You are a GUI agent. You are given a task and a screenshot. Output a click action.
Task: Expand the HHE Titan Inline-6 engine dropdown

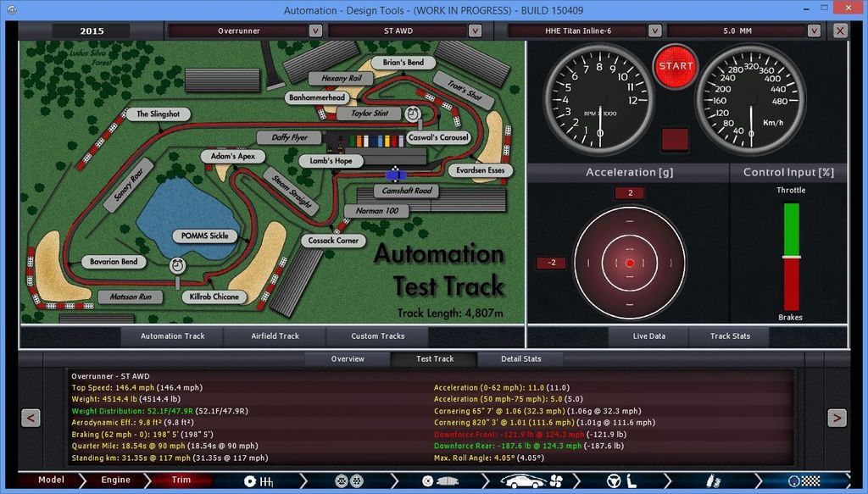coord(654,31)
